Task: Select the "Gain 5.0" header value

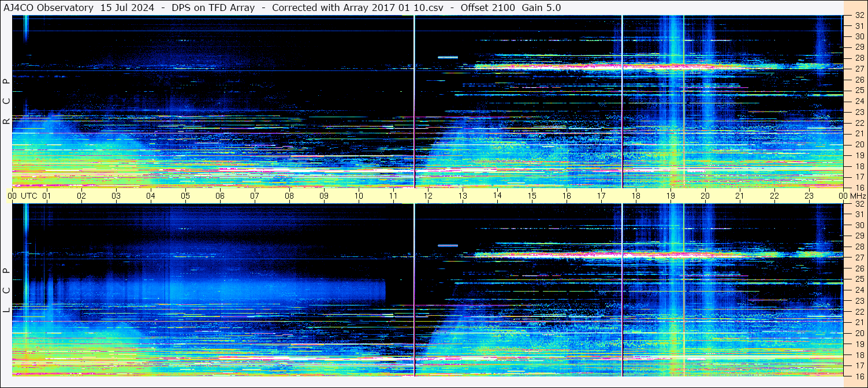Action: coord(541,8)
